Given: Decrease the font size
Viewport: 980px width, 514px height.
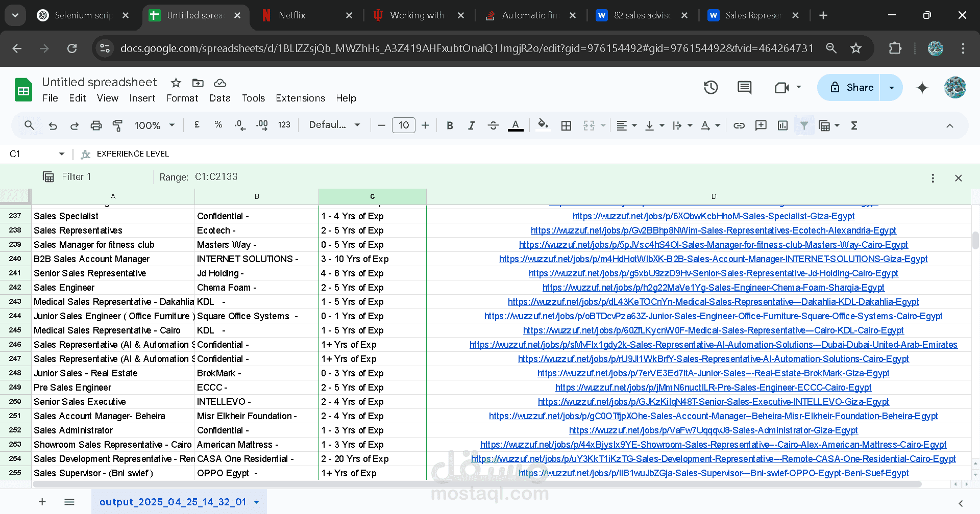Looking at the screenshot, I should [x=381, y=125].
